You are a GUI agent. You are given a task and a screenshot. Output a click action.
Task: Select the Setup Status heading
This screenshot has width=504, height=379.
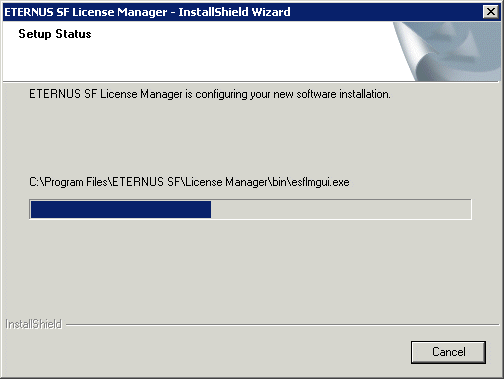(x=55, y=34)
